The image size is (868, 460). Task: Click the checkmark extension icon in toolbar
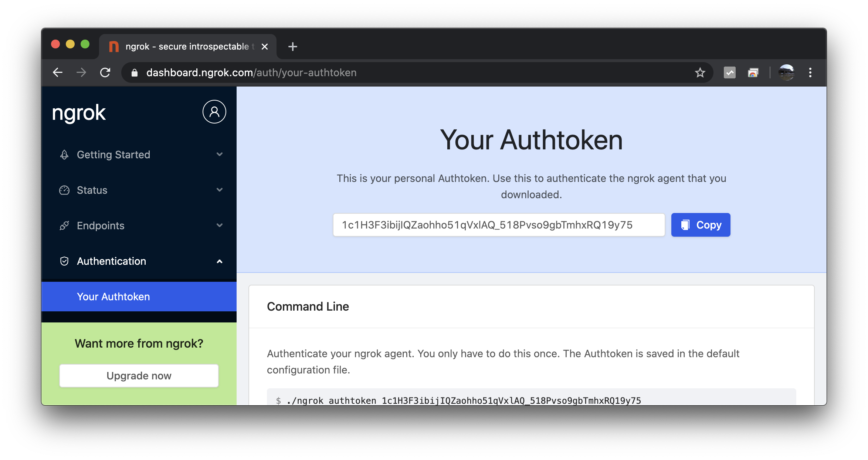(x=729, y=72)
